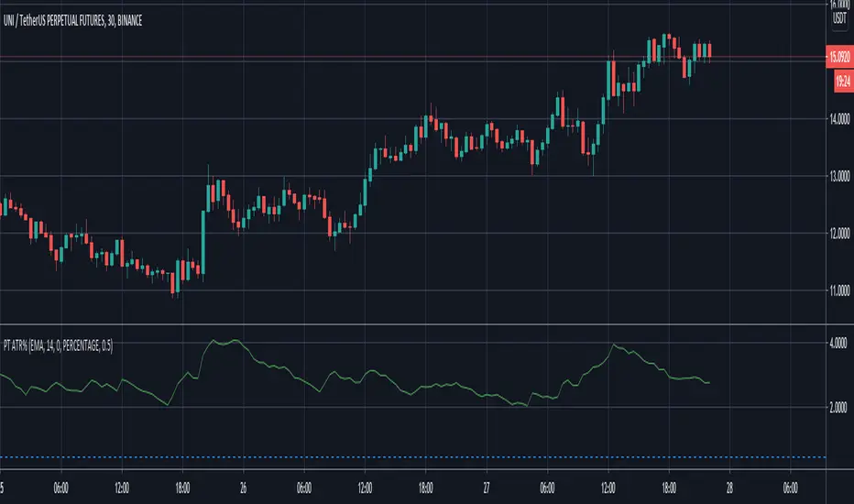The width and height of the screenshot is (854, 504).
Task: Click the 12.0000 price axis label
Action: point(839,233)
